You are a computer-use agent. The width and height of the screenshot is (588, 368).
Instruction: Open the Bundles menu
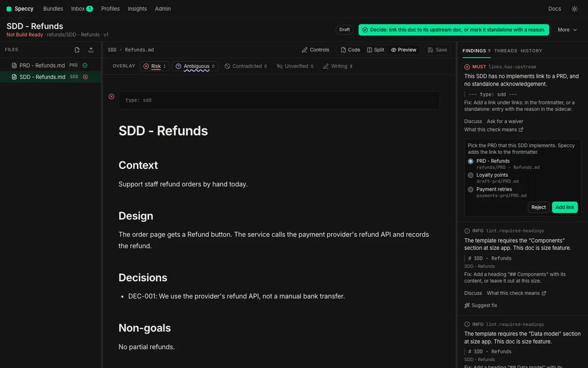click(x=53, y=9)
